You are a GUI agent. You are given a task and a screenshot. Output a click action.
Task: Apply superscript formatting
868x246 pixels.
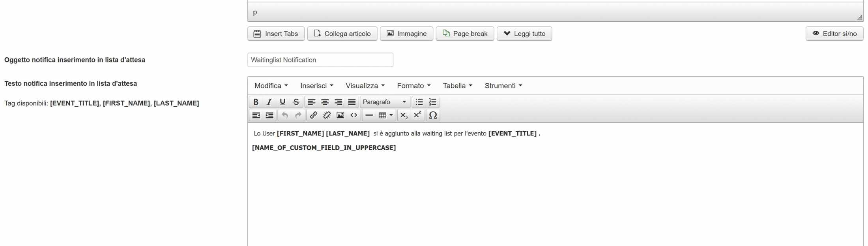click(417, 115)
